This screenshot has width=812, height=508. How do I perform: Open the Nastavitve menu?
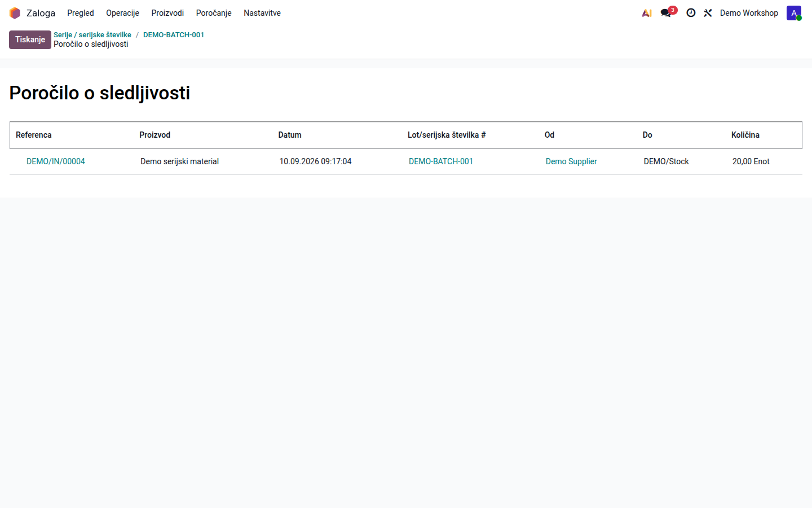[x=262, y=13]
